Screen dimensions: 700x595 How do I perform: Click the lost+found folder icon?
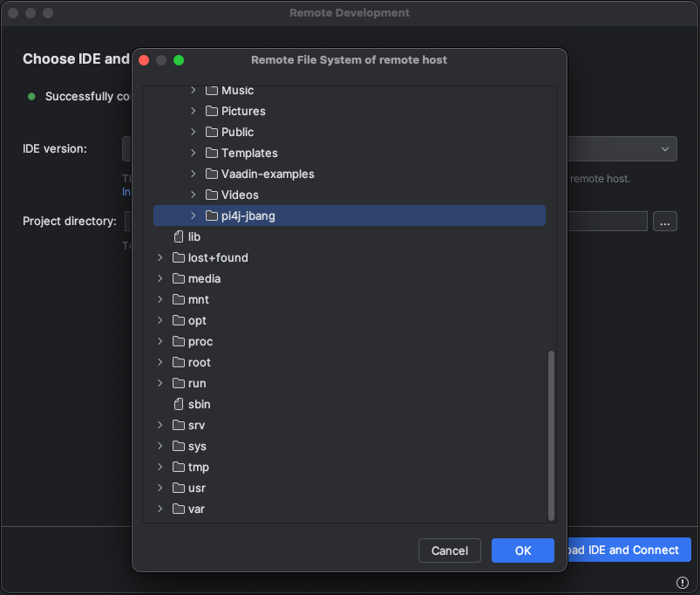click(x=179, y=257)
